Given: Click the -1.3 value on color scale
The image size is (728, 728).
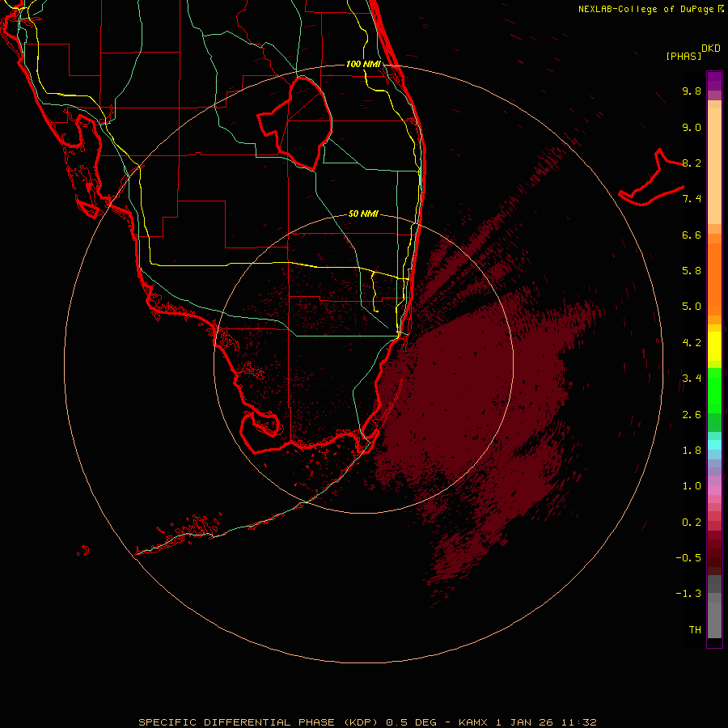Looking at the screenshot, I should tap(688, 594).
